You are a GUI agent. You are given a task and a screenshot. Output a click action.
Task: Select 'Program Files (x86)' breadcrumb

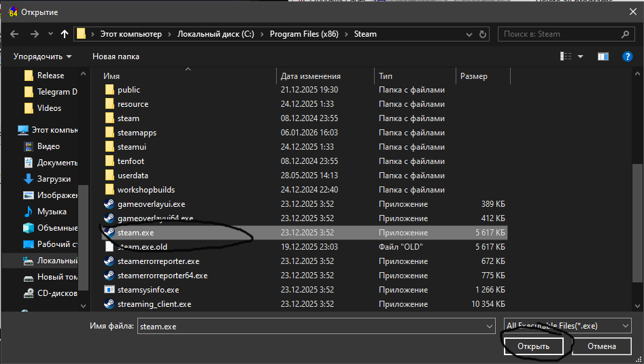point(304,34)
